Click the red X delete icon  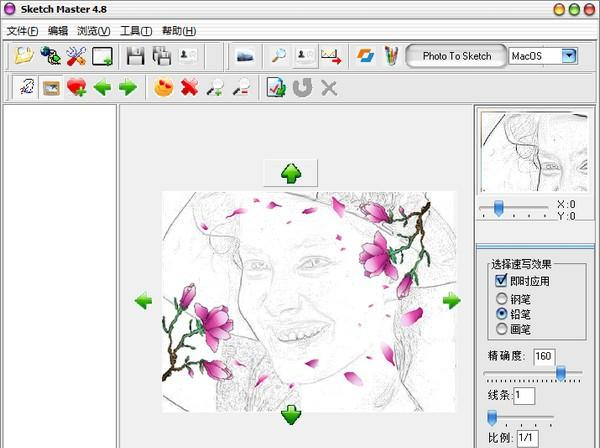pyautogui.click(x=188, y=88)
